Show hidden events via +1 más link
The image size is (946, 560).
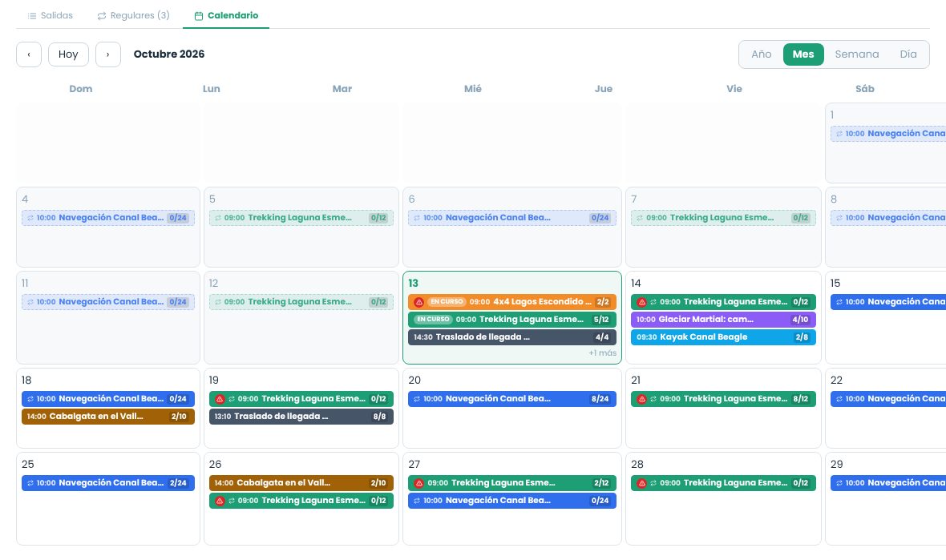602,353
